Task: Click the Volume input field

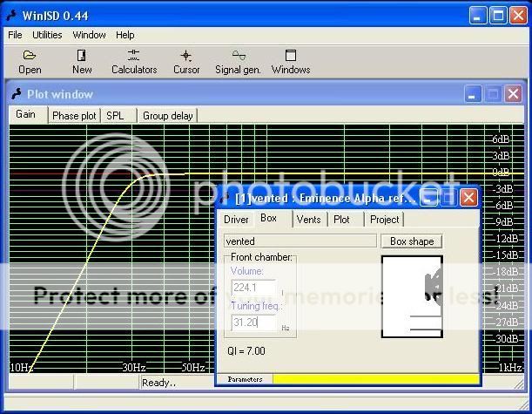Action: (x=253, y=288)
